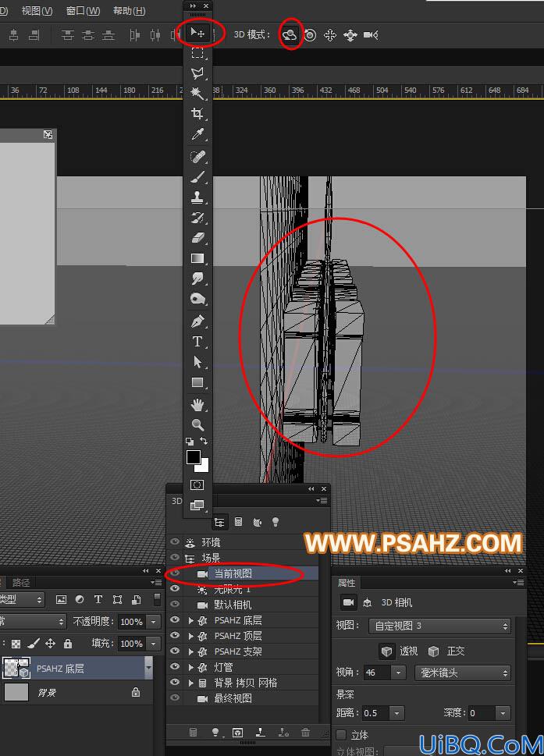Select the Rectangle shape tool

pyautogui.click(x=197, y=382)
